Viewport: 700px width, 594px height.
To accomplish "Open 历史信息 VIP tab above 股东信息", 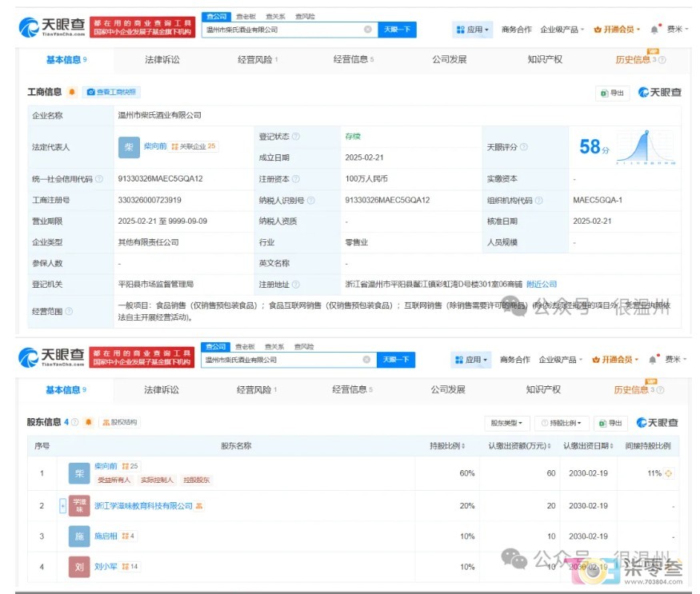I will click(x=639, y=389).
